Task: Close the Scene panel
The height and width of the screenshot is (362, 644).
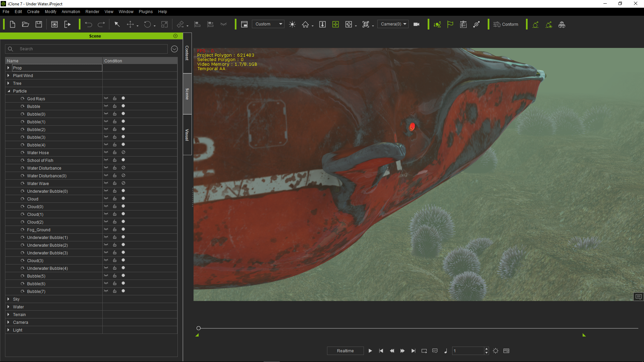Action: click(175, 36)
